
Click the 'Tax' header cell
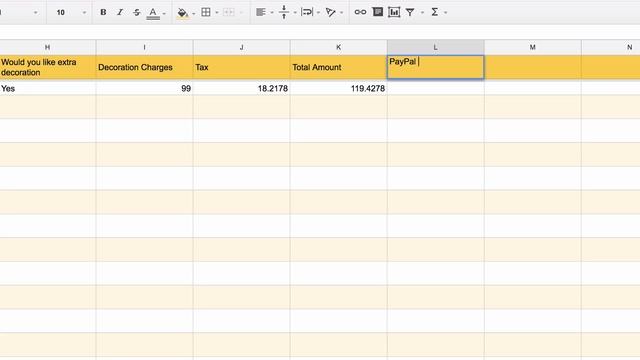tap(242, 67)
